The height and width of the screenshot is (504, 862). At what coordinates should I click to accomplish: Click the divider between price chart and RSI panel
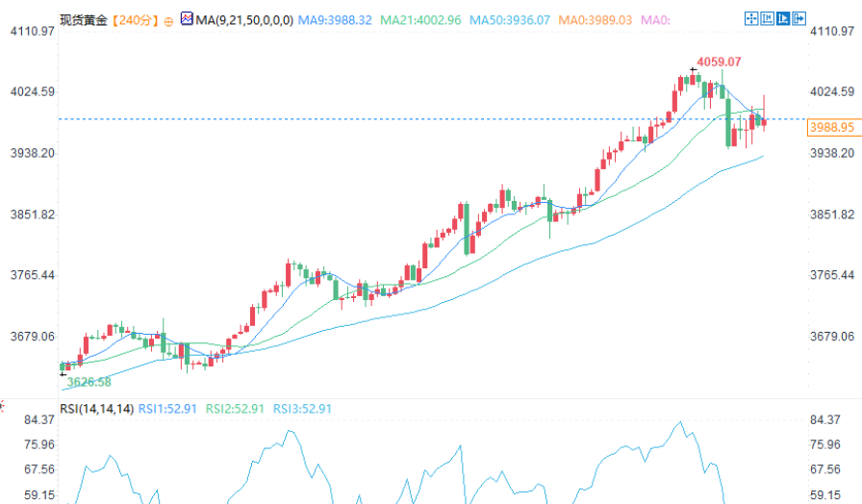point(431,399)
